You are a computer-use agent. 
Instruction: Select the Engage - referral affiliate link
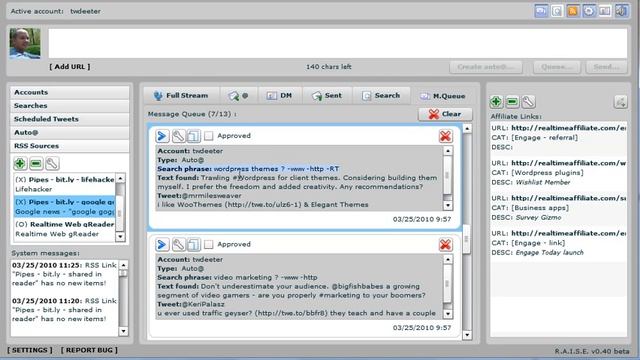pos(558,138)
